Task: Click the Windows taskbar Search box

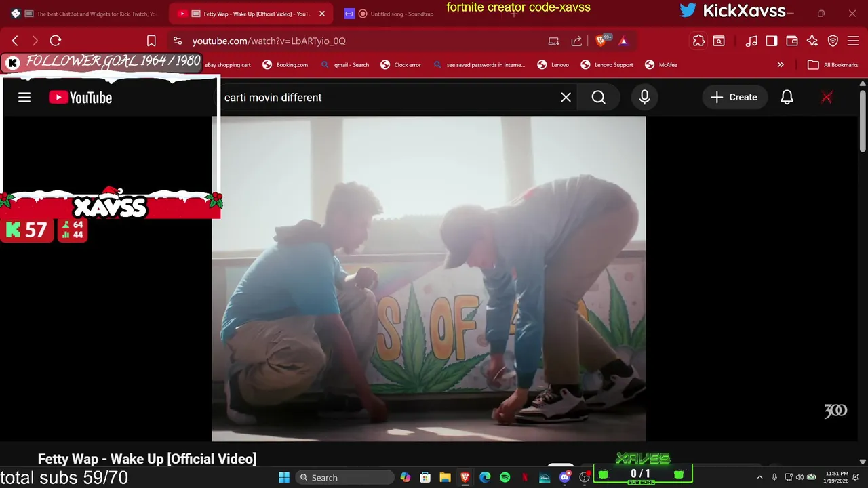Action: 344,477
